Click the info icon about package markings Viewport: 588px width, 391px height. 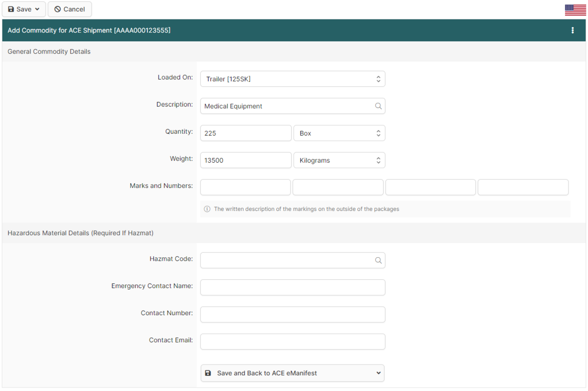207,209
